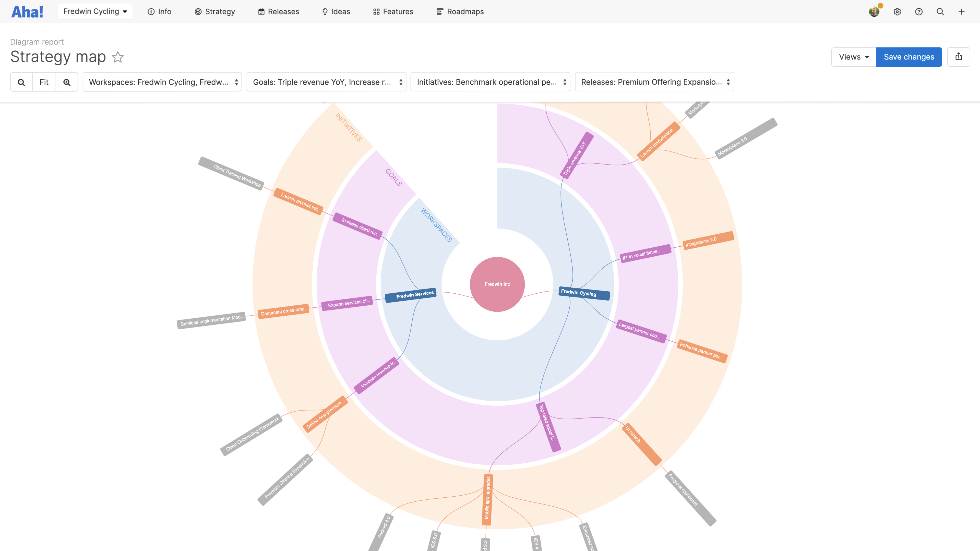
Task: Expand the Goals filter dropdown
Action: pyautogui.click(x=326, y=82)
